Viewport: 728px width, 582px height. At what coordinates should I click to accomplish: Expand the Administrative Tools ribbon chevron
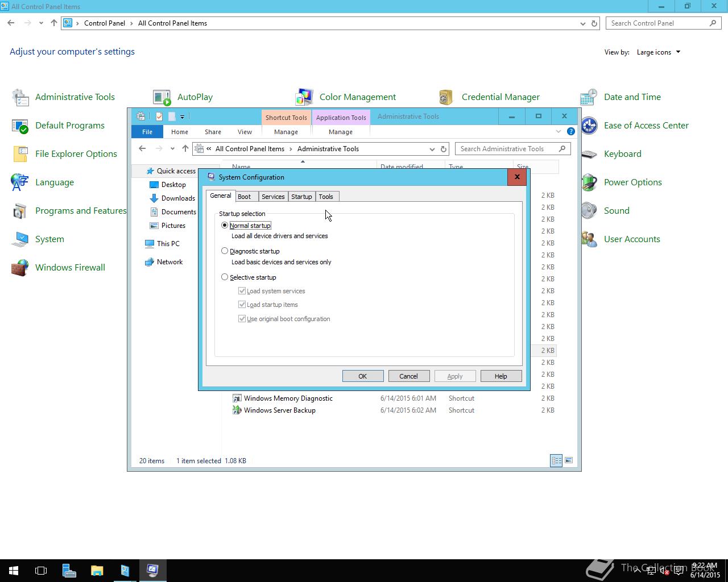point(558,131)
